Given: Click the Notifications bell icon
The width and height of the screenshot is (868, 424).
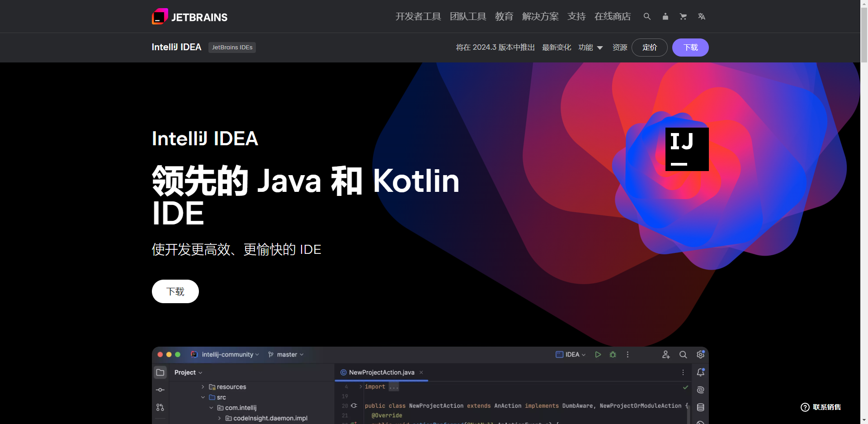Looking at the screenshot, I should point(700,372).
